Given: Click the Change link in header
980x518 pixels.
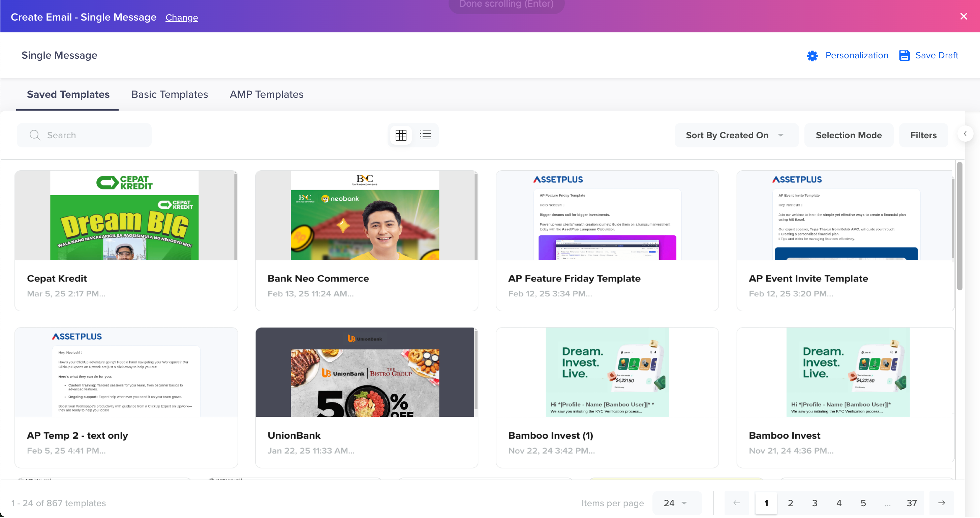Looking at the screenshot, I should pos(181,18).
